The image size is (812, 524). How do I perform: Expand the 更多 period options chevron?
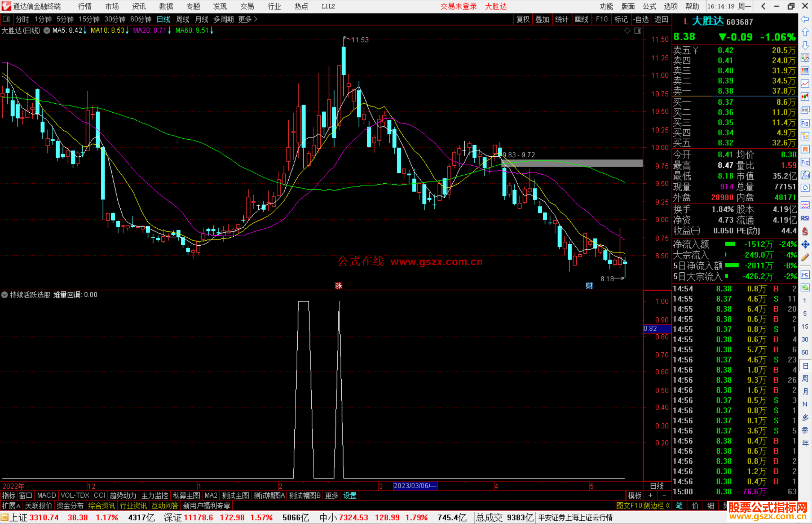256,19
